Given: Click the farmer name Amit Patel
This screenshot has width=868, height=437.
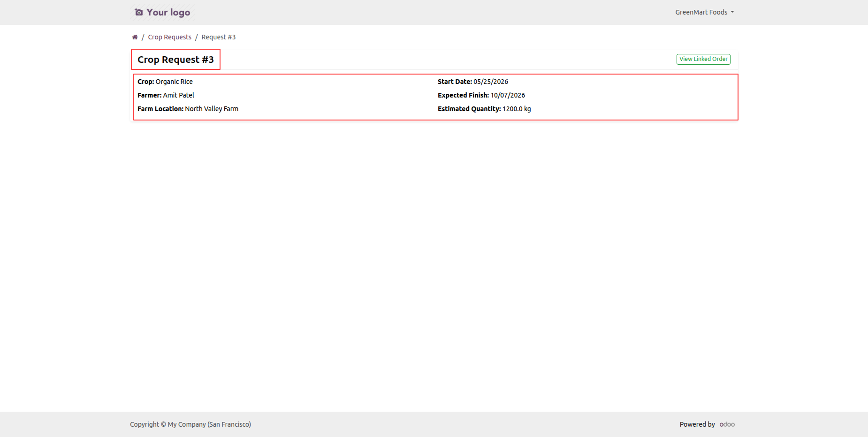Looking at the screenshot, I should pos(178,95).
